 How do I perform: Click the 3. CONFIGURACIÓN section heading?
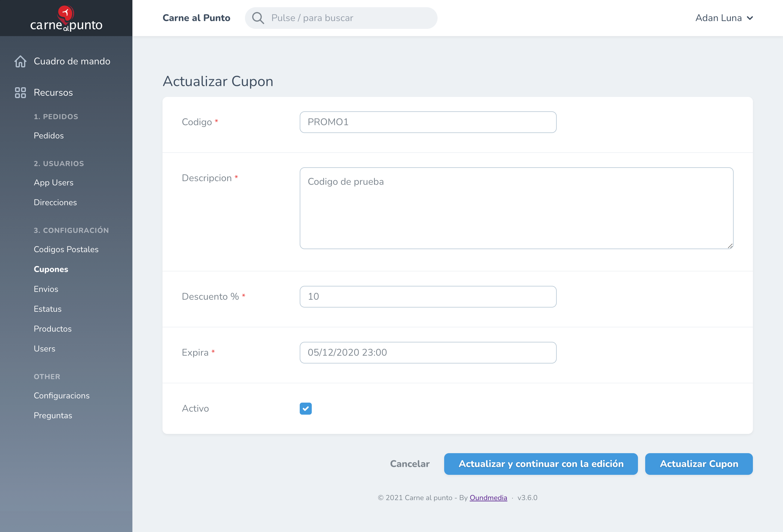(x=71, y=230)
